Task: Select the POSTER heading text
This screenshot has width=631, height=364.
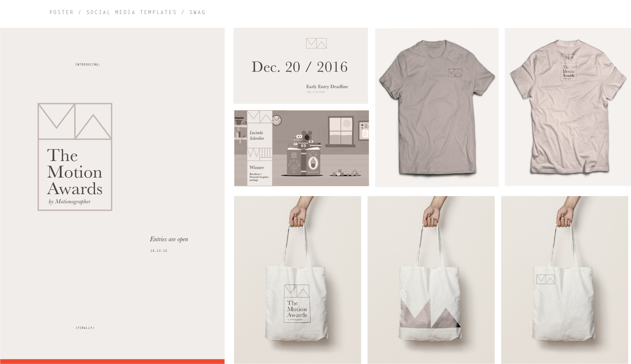Action: tap(62, 12)
